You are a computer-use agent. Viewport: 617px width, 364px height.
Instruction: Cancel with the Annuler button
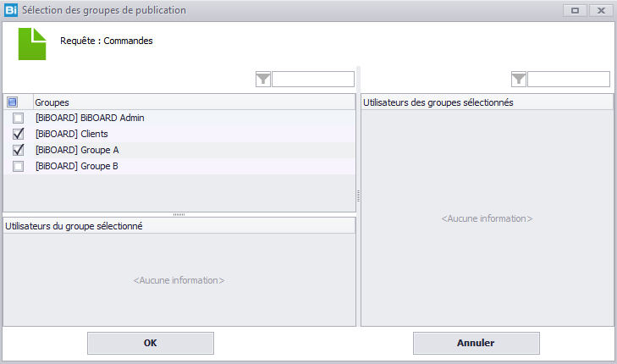point(477,343)
